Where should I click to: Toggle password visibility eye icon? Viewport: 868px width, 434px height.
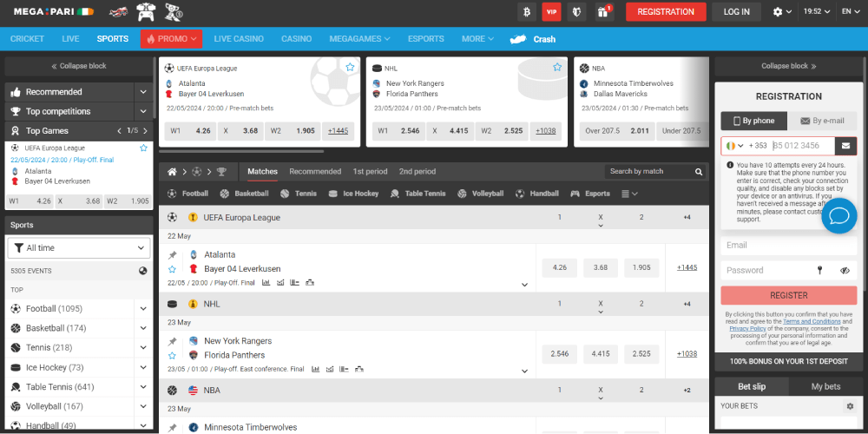(x=845, y=271)
